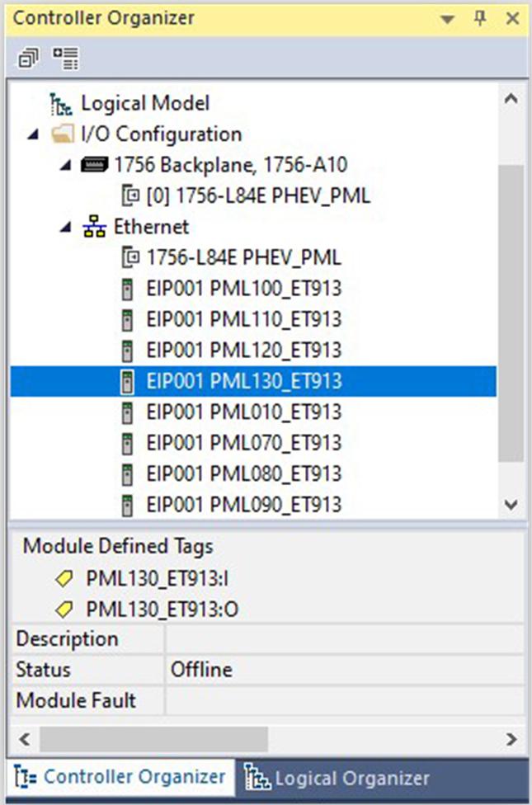The width and height of the screenshot is (532, 805).
Task: Toggle auto-hide pin for Controller Organizer
Action: tap(480, 18)
